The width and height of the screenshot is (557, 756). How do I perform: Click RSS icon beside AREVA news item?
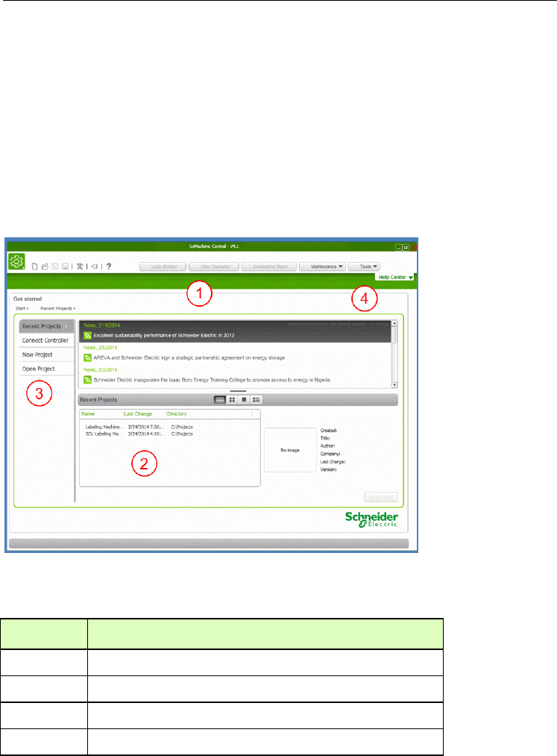(x=88, y=357)
